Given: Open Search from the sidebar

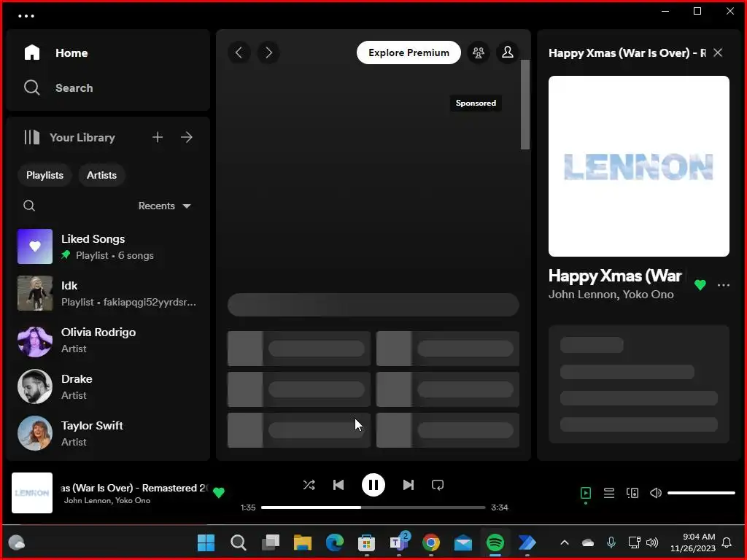Looking at the screenshot, I should pyautogui.click(x=58, y=88).
